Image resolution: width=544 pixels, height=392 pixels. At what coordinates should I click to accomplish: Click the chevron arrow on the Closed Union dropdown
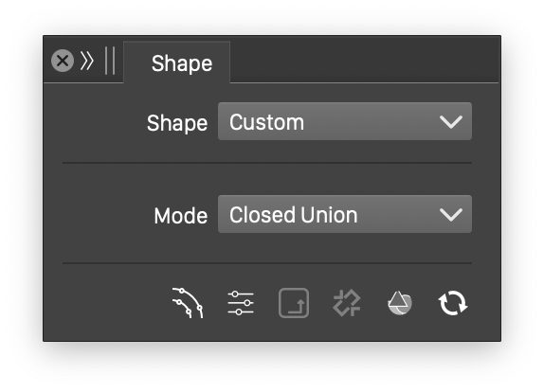(451, 215)
